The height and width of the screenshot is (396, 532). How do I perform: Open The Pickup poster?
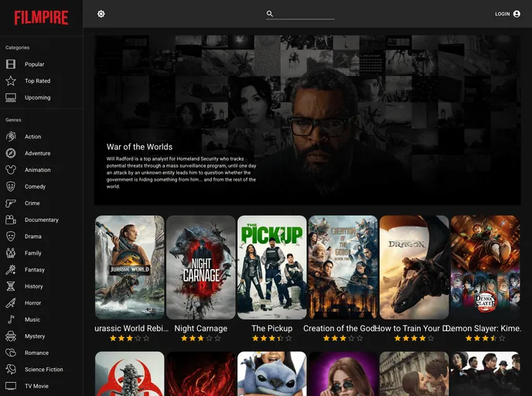click(271, 268)
